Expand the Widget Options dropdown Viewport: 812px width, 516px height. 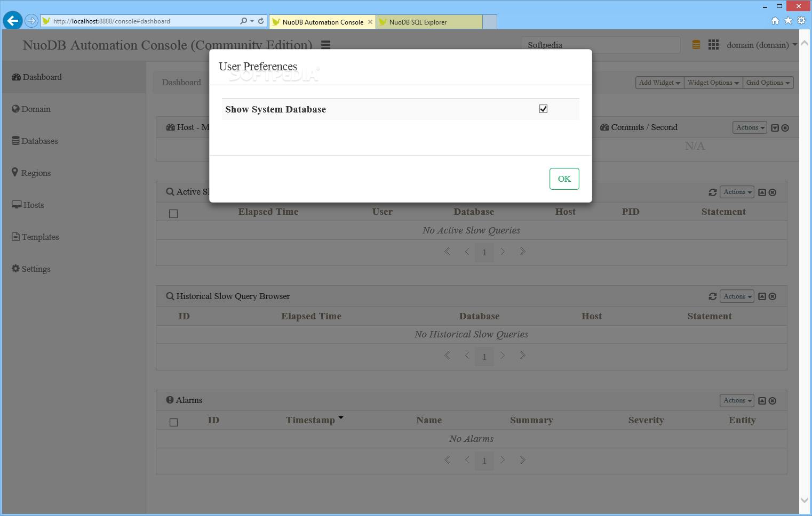[x=713, y=83]
